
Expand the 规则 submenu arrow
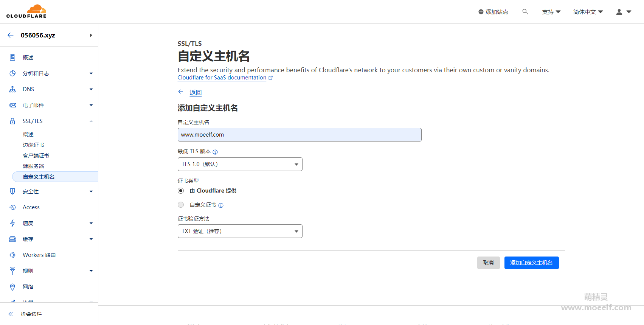(91, 271)
